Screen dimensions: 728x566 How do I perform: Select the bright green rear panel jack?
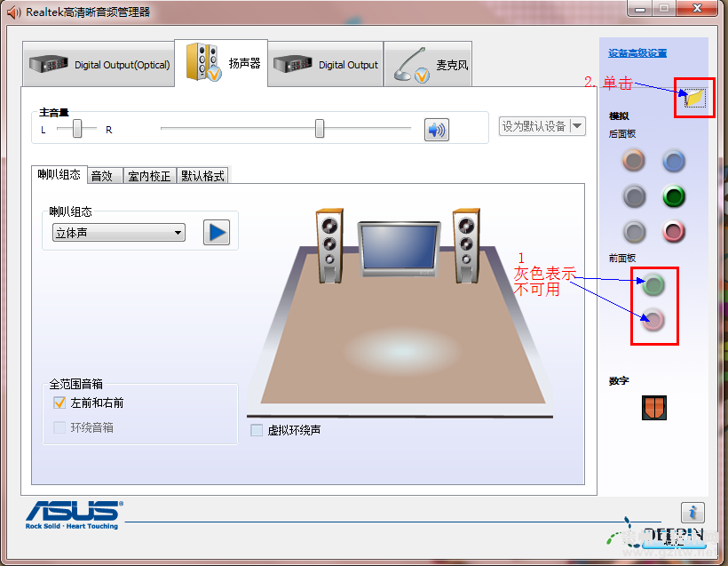[673, 196]
